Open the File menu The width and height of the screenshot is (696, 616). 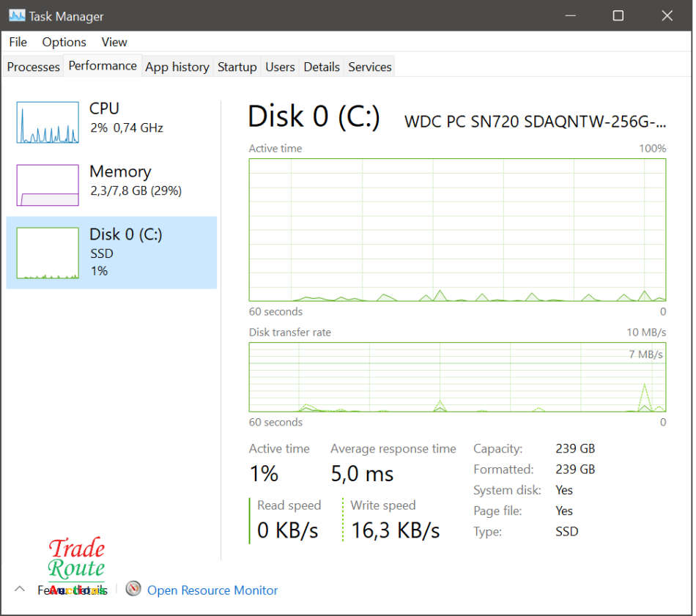(x=18, y=42)
